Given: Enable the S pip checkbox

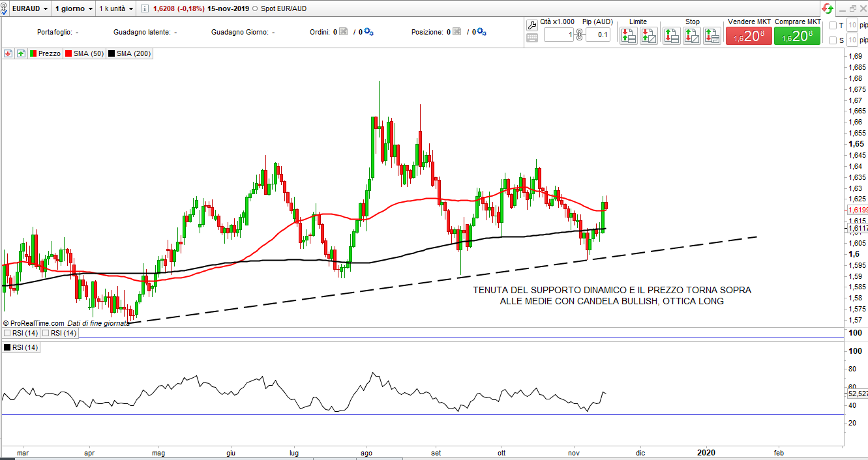Looking at the screenshot, I should click(832, 40).
